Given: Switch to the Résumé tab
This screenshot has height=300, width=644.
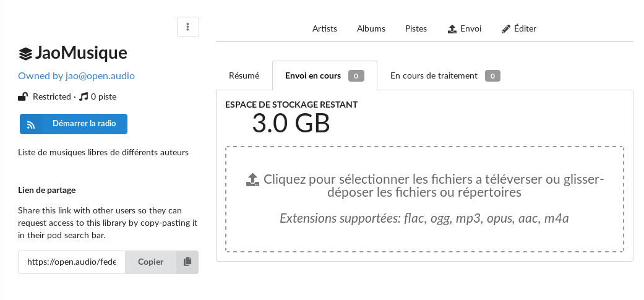Looking at the screenshot, I should [244, 75].
